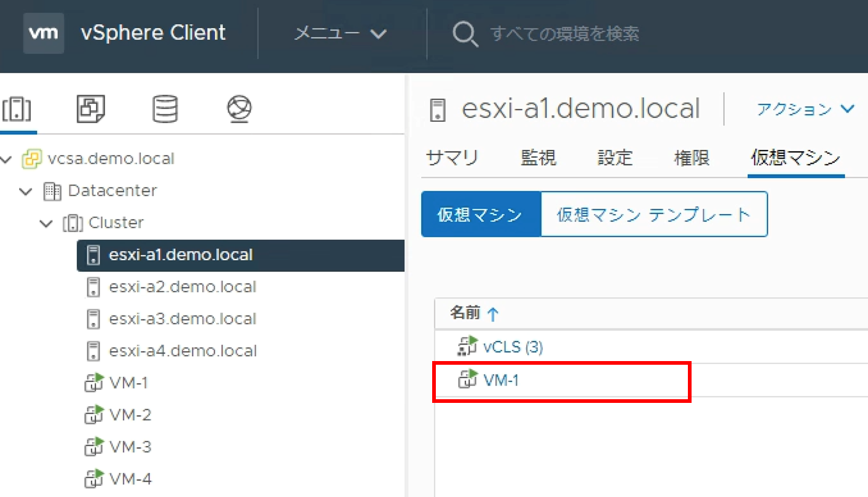Select vcsa.demo.local in the tree

click(x=111, y=159)
